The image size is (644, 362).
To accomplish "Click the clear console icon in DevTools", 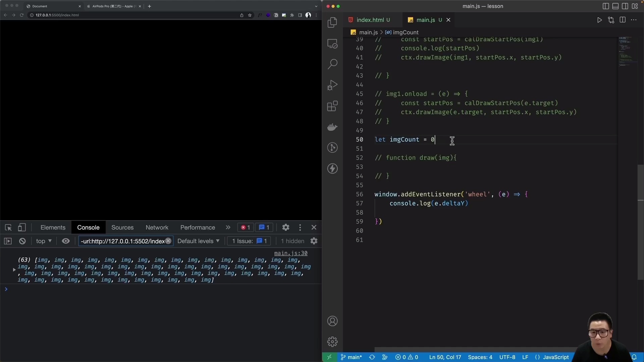I will tap(22, 241).
